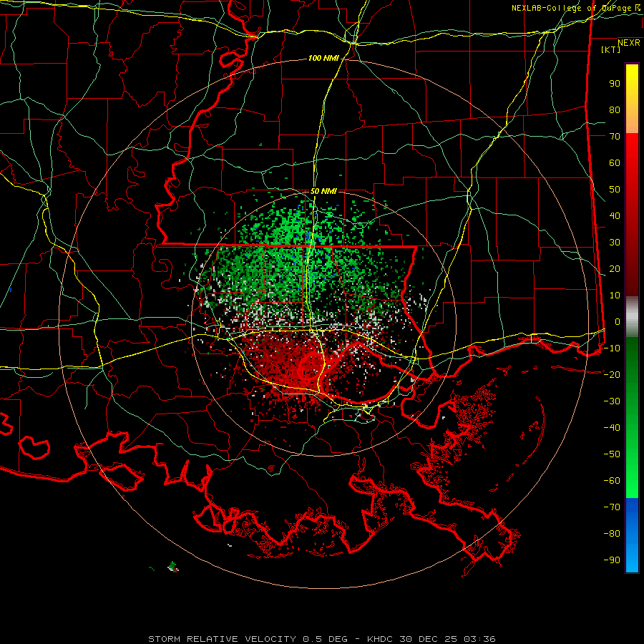Click the -90 value on the velocity scale

coord(612,560)
